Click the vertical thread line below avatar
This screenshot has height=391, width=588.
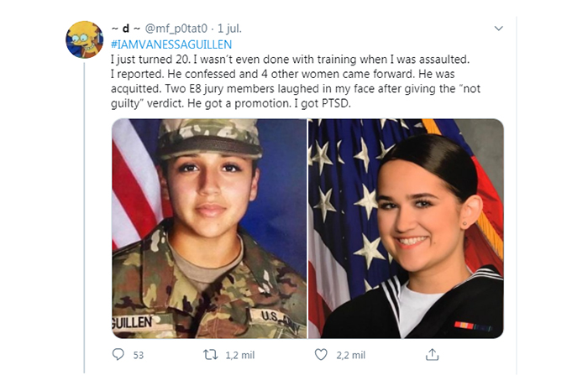click(84, 218)
